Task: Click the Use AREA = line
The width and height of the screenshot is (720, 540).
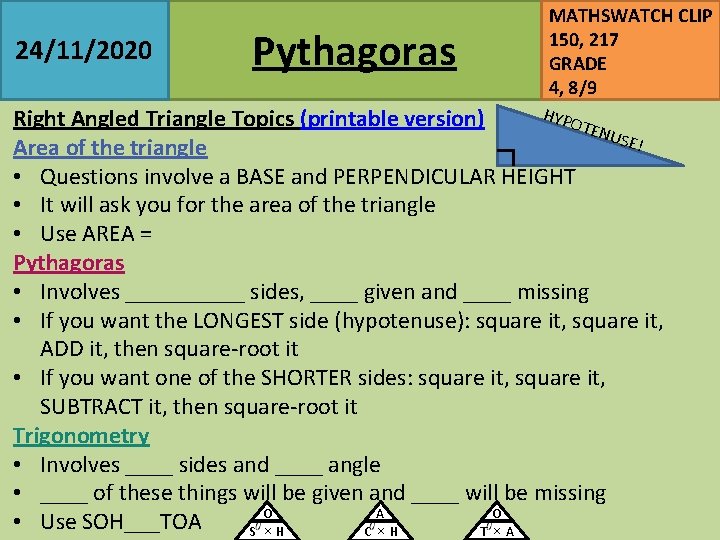Action: coord(96,234)
